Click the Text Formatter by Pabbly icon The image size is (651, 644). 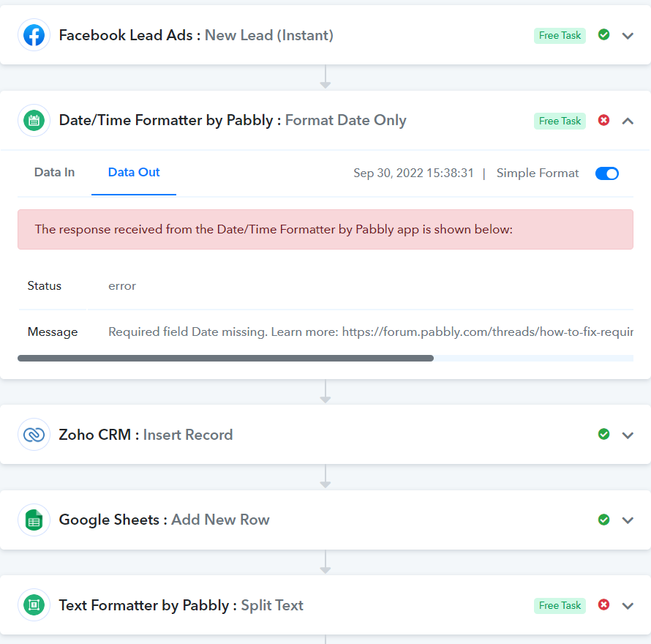click(34, 605)
